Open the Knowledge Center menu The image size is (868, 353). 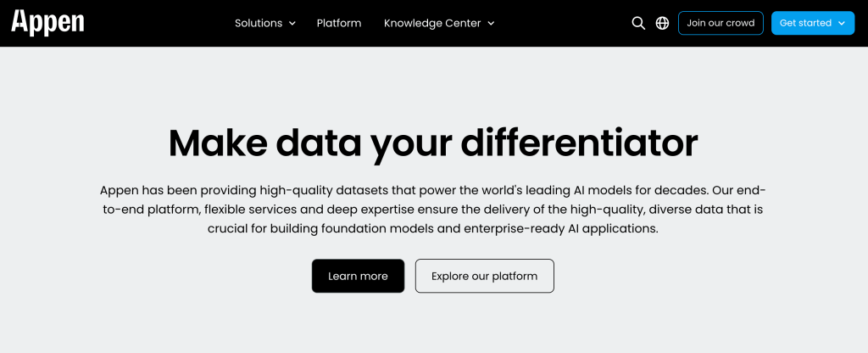[433, 23]
